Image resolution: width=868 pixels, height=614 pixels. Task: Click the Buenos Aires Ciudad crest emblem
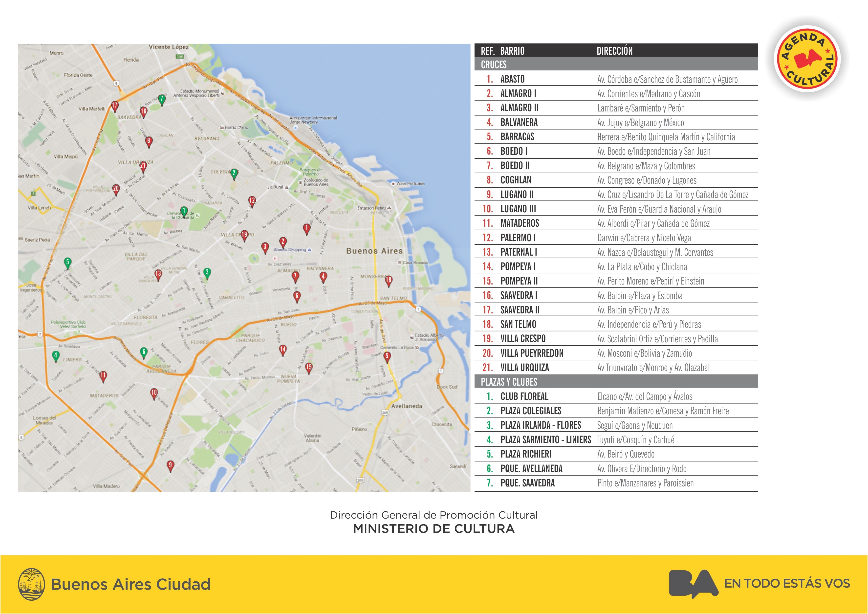tap(31, 584)
